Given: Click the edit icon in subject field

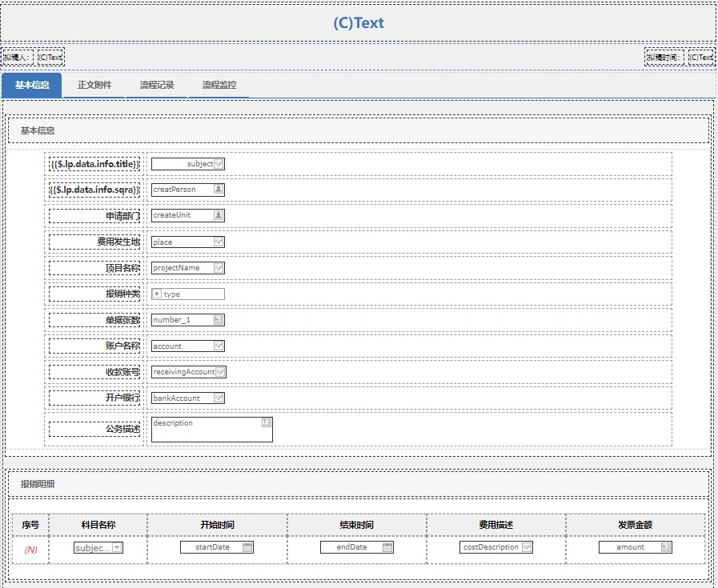Looking at the screenshot, I should coord(219,164).
